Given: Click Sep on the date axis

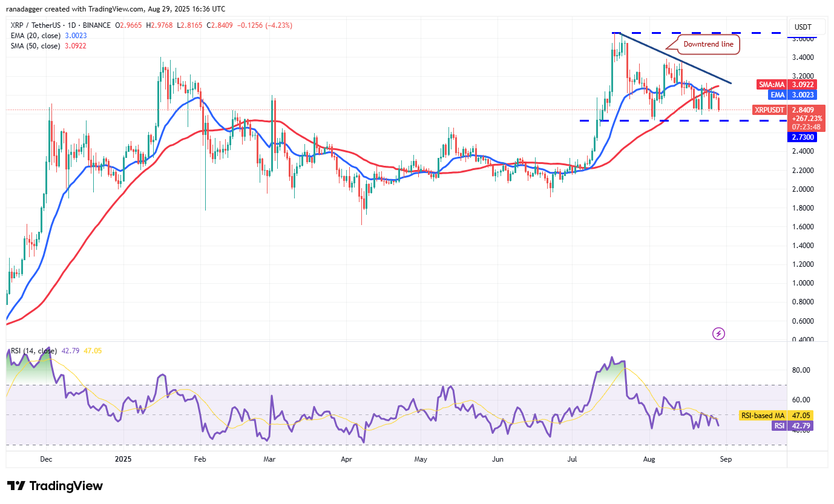Looking at the screenshot, I should 725,459.
